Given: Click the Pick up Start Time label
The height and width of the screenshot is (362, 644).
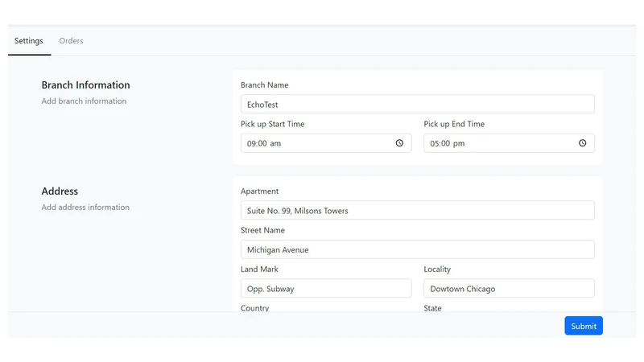Looking at the screenshot, I should [x=272, y=124].
